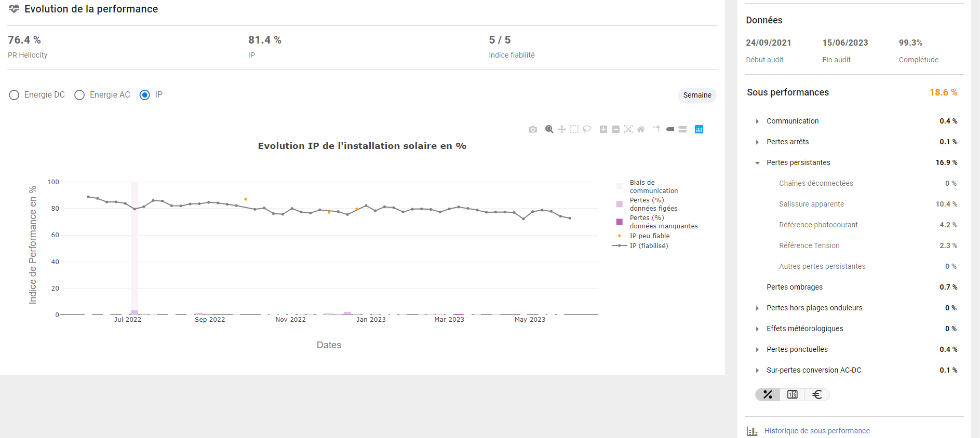Select the IP radio button
The width and height of the screenshot is (980, 438).
coord(145,95)
